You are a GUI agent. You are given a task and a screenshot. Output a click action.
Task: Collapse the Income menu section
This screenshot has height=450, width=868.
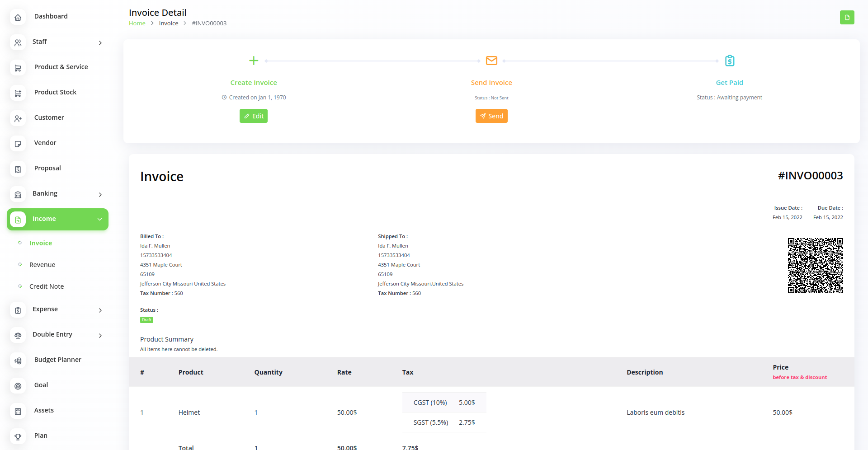[99, 219]
